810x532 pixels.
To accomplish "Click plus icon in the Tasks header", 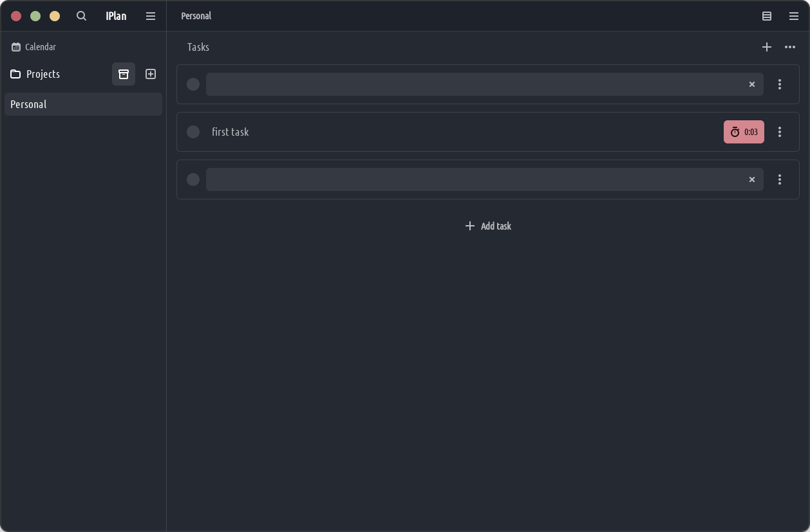I will [767, 47].
